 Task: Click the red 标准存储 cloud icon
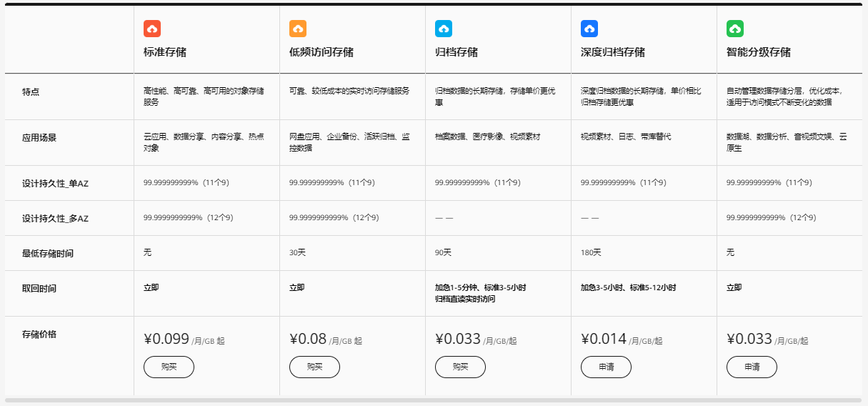(152, 29)
